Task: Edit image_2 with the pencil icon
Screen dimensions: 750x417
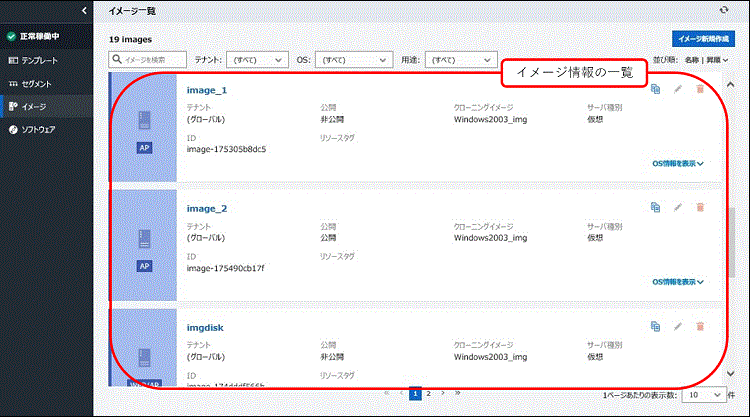Action: pyautogui.click(x=678, y=207)
